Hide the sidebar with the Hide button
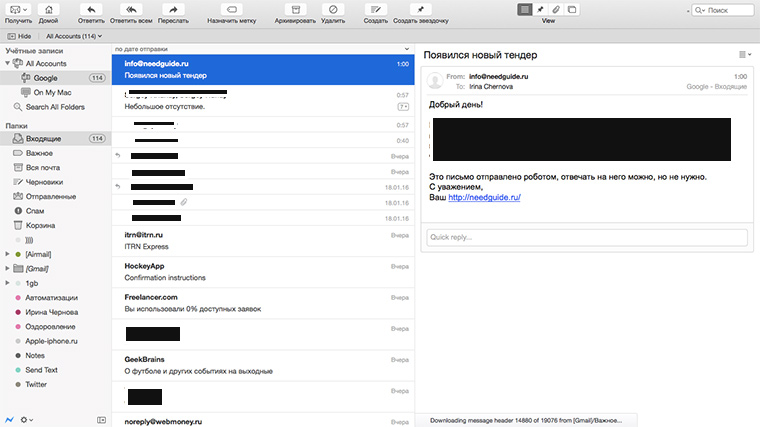The image size is (760, 427). pyautogui.click(x=19, y=36)
